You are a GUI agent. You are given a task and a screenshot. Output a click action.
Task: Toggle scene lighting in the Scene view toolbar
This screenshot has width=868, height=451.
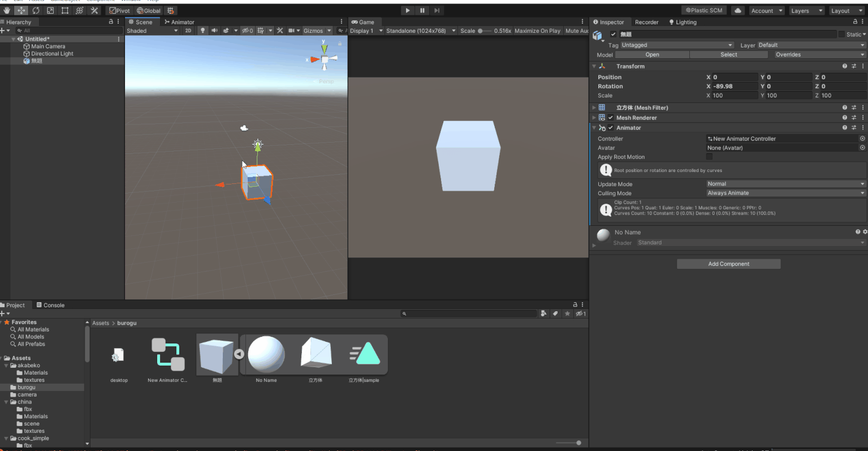tap(203, 31)
